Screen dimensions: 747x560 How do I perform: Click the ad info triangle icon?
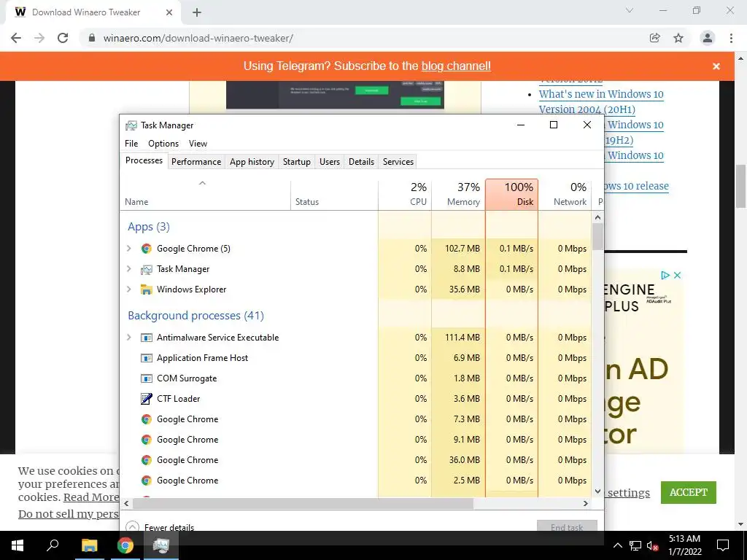(665, 275)
